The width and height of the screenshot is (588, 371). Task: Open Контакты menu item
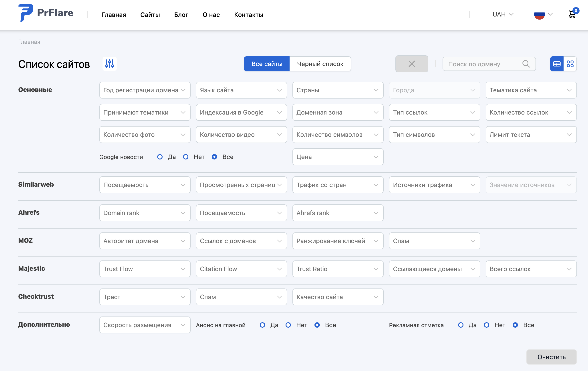(249, 15)
